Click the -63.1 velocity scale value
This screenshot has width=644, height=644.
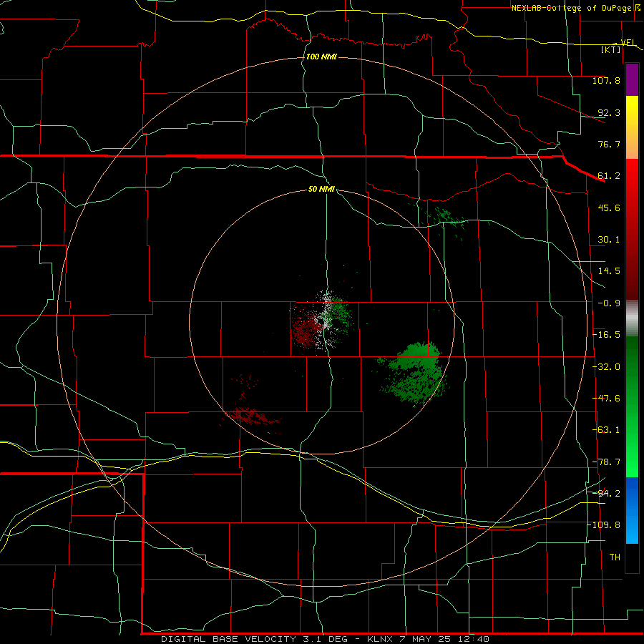coord(606,430)
